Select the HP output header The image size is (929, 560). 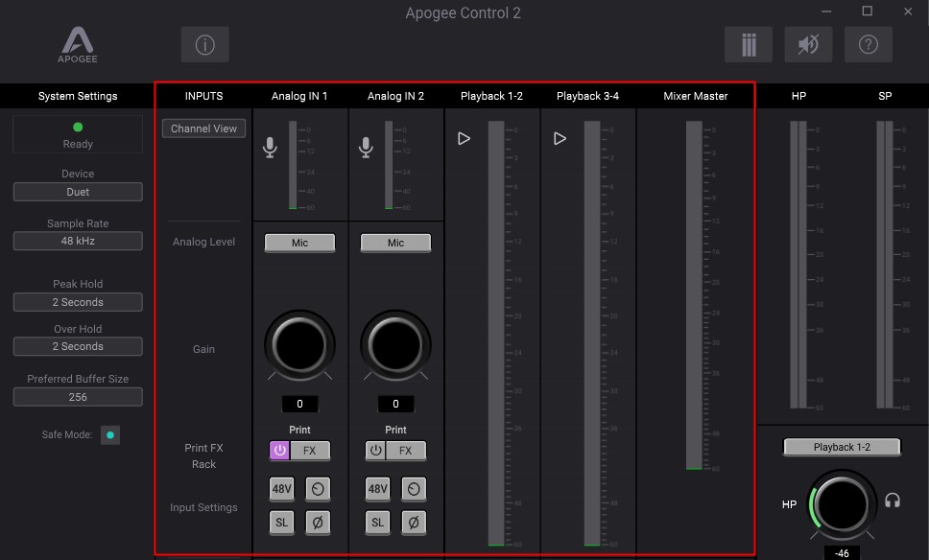tap(798, 96)
